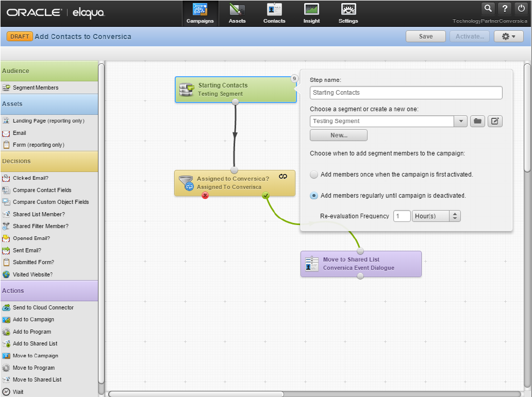532x397 pixels.
Task: Select Shared Filter Member? decision
Action: tap(49, 226)
